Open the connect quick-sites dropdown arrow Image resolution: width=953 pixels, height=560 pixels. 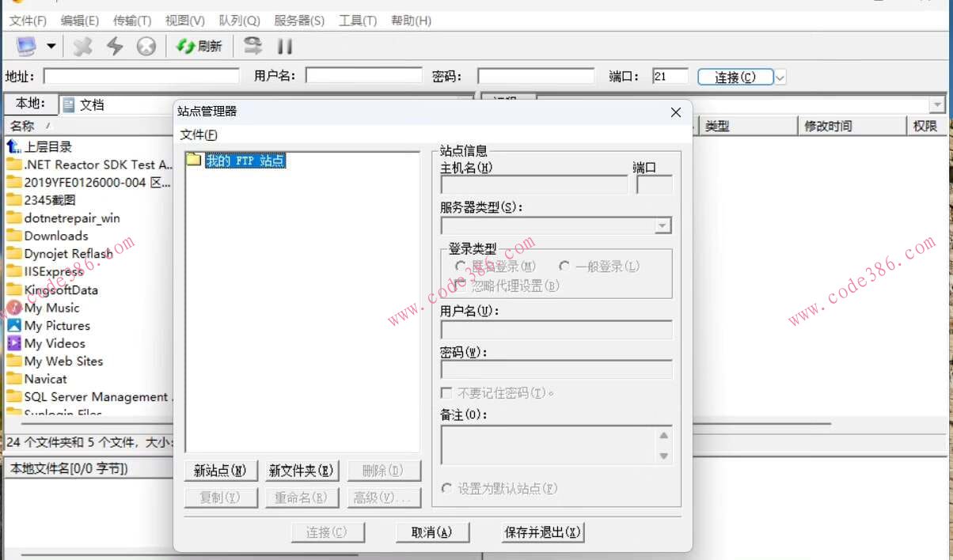click(x=780, y=76)
